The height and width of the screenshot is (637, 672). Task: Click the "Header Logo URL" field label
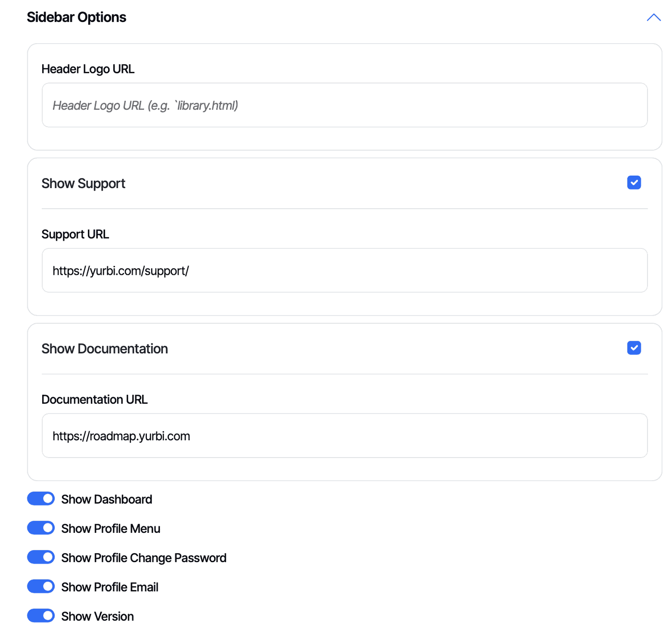click(88, 69)
